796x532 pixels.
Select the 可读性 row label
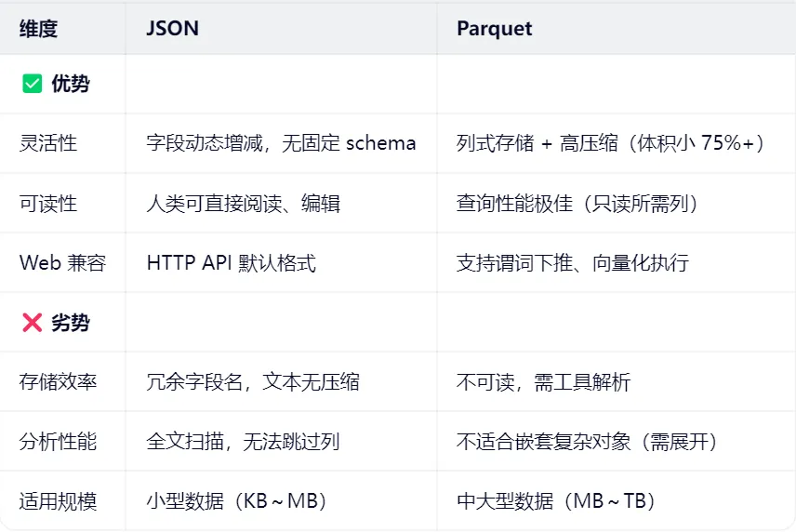click(x=48, y=203)
